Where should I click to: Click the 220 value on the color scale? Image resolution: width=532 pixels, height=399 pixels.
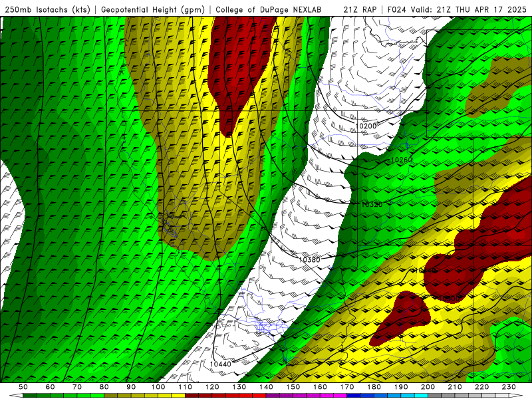[x=482, y=387]
